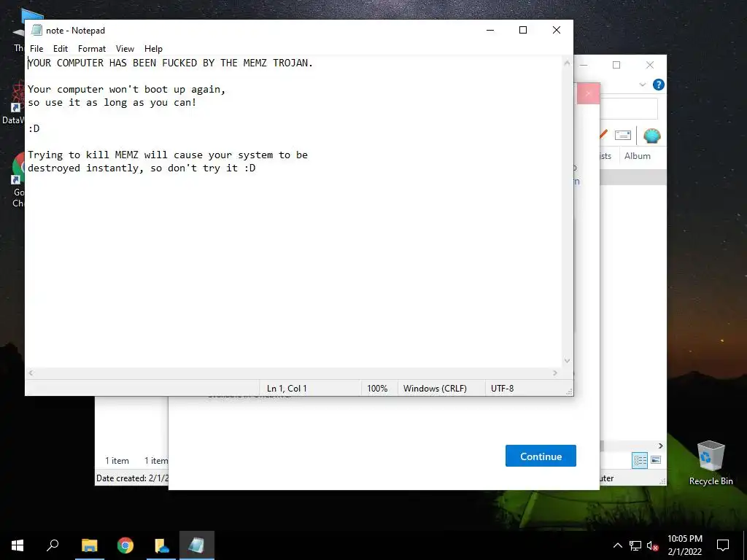
Task: Open File Explorer from the taskbar
Action: [89, 545]
